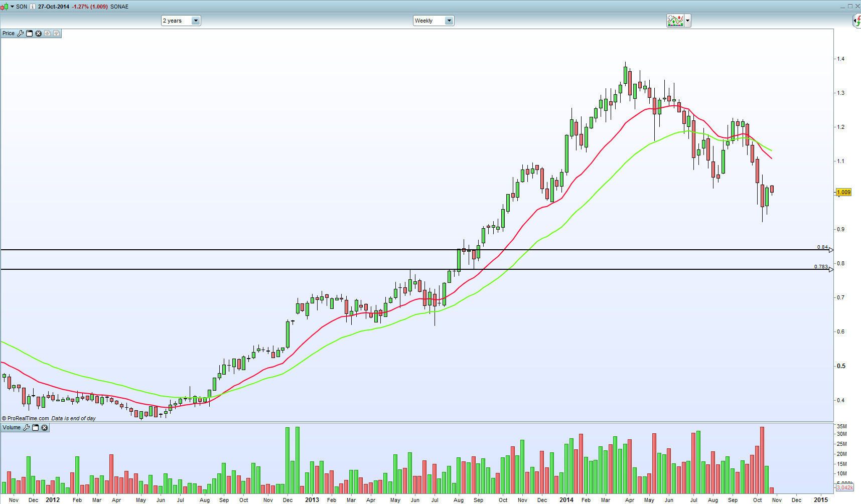Open Volume panel settings wrench

[x=27, y=428]
